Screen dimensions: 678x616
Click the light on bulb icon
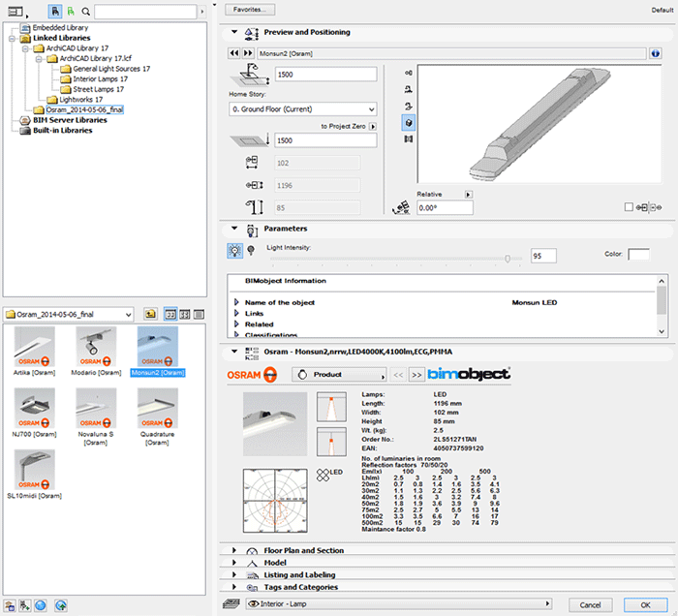pyautogui.click(x=234, y=251)
